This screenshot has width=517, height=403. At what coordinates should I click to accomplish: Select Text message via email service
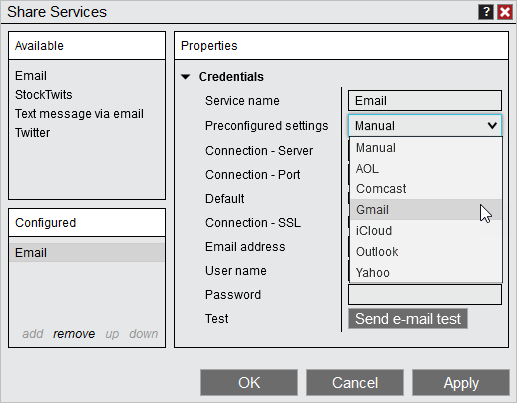point(79,114)
